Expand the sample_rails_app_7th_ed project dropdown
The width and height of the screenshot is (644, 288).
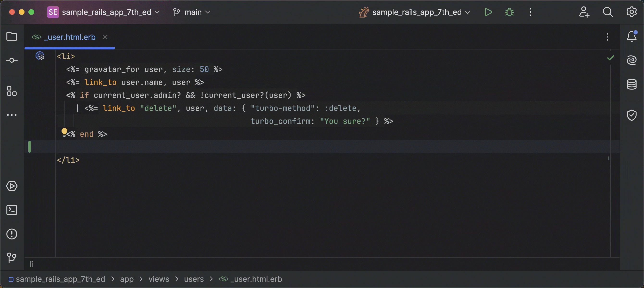coord(106,12)
